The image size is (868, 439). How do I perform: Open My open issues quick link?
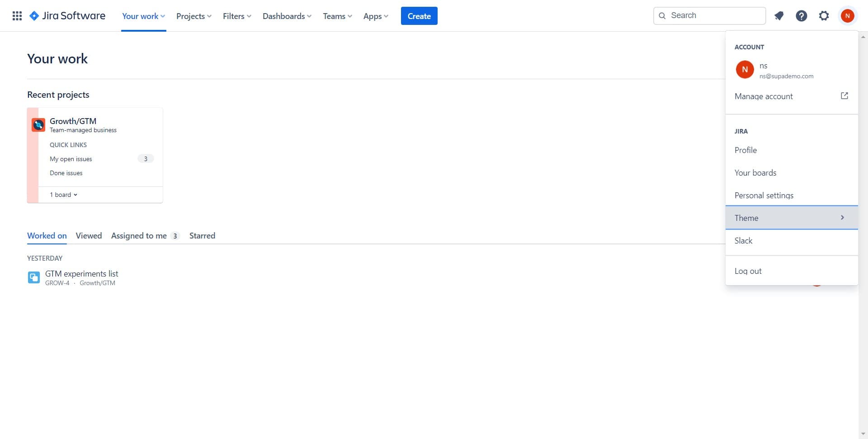point(71,159)
